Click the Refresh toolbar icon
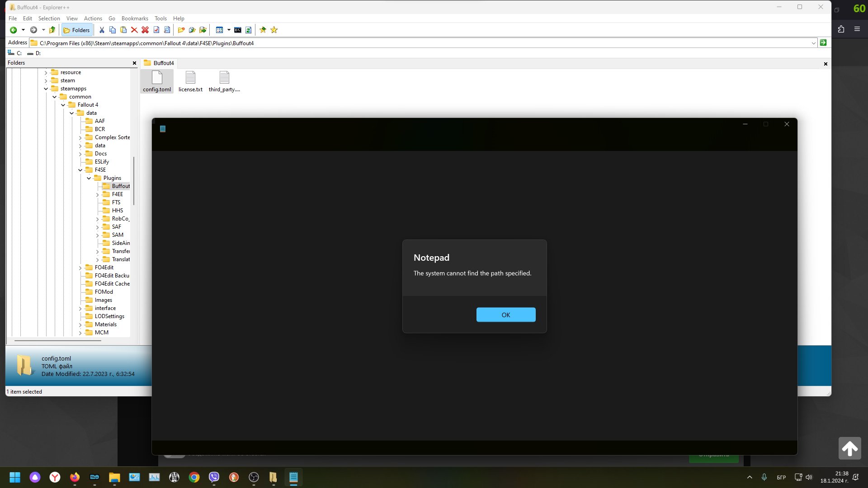Screen dimensions: 868x488 coord(248,30)
